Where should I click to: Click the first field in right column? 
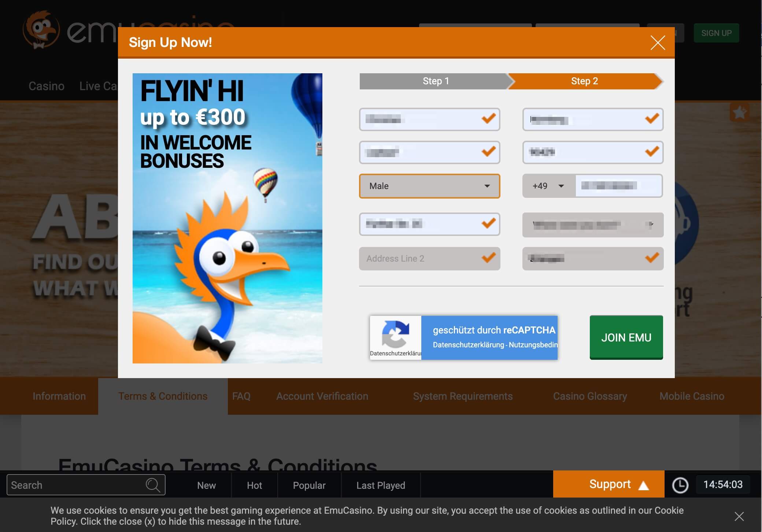[x=593, y=119]
